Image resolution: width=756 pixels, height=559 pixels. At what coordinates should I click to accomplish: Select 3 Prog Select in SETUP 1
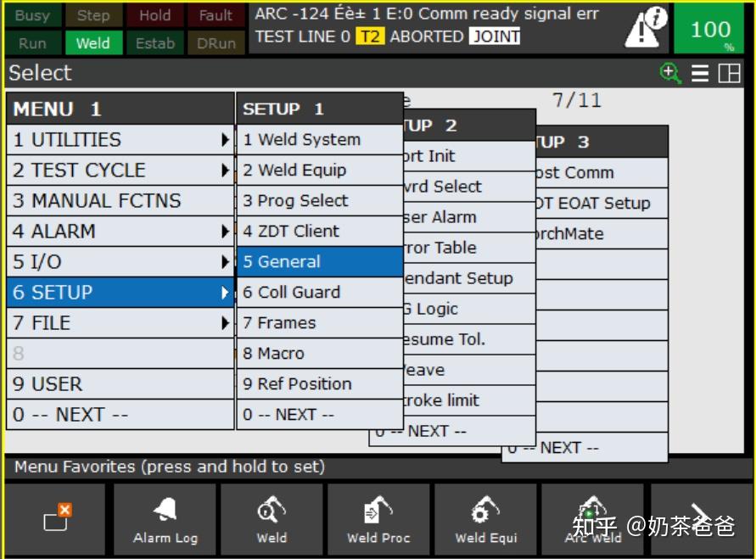(x=320, y=200)
